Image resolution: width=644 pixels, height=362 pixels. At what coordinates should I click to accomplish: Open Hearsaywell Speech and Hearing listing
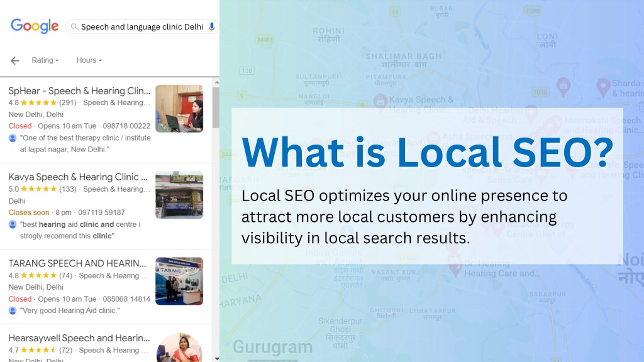[x=79, y=337]
